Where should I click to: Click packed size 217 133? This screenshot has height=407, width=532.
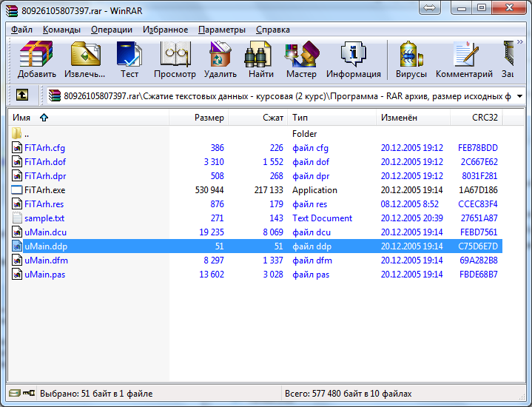(269, 190)
